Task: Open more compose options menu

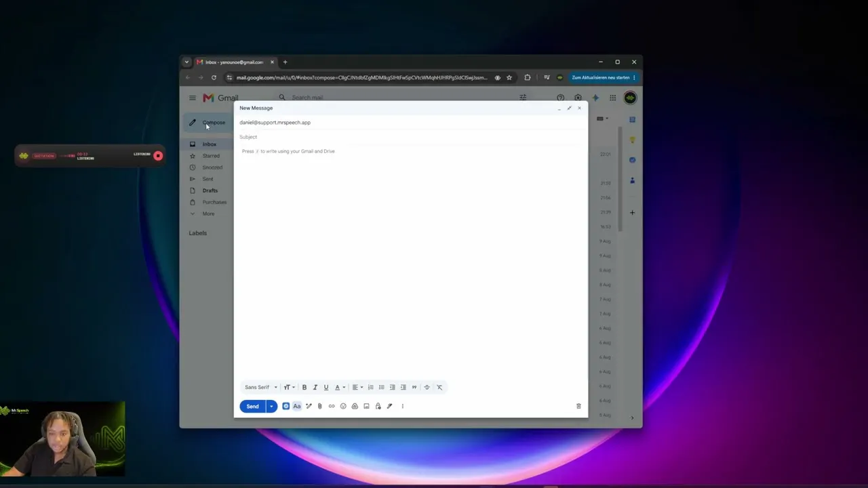Action: (402, 406)
